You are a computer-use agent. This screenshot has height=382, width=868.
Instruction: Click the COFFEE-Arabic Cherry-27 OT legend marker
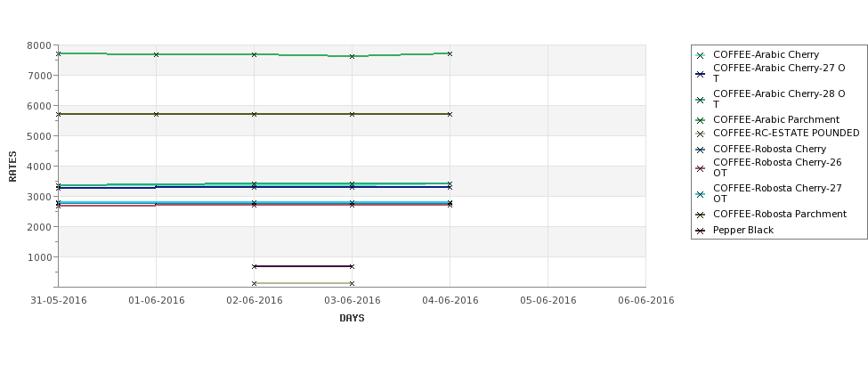click(701, 74)
